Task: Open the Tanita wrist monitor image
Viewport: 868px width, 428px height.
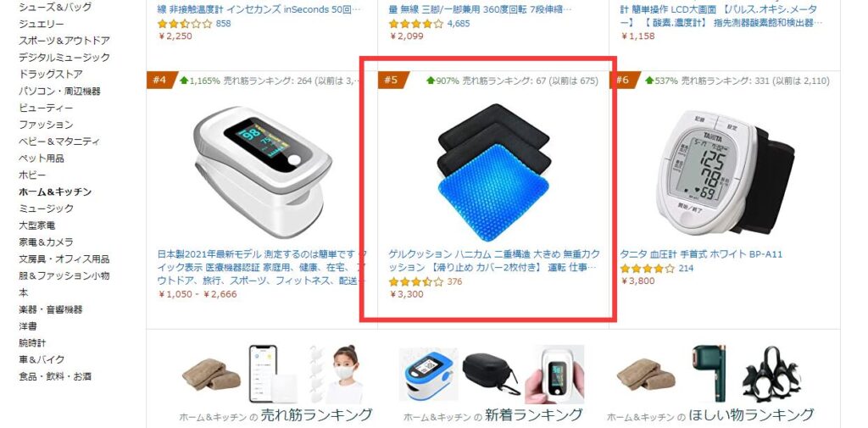Action: coord(725,172)
